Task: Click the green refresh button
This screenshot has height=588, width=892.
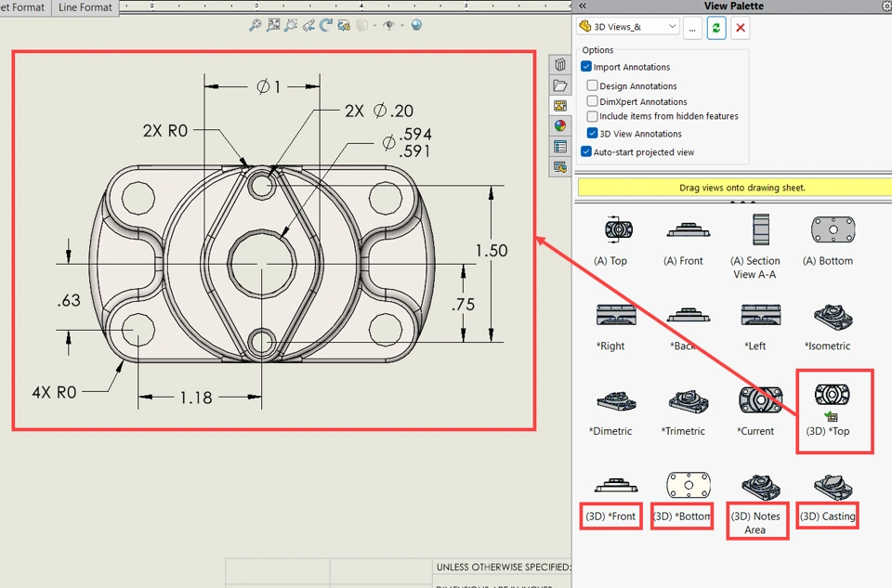Action: pyautogui.click(x=716, y=28)
